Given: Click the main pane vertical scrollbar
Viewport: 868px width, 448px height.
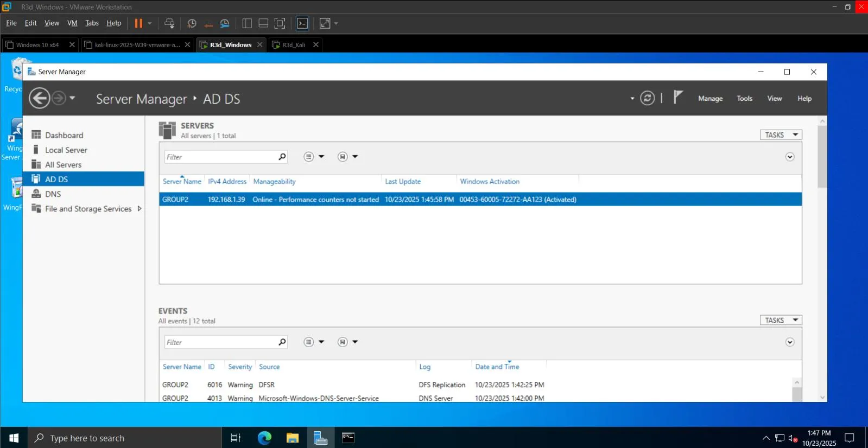Looking at the screenshot, I should pos(822,157).
